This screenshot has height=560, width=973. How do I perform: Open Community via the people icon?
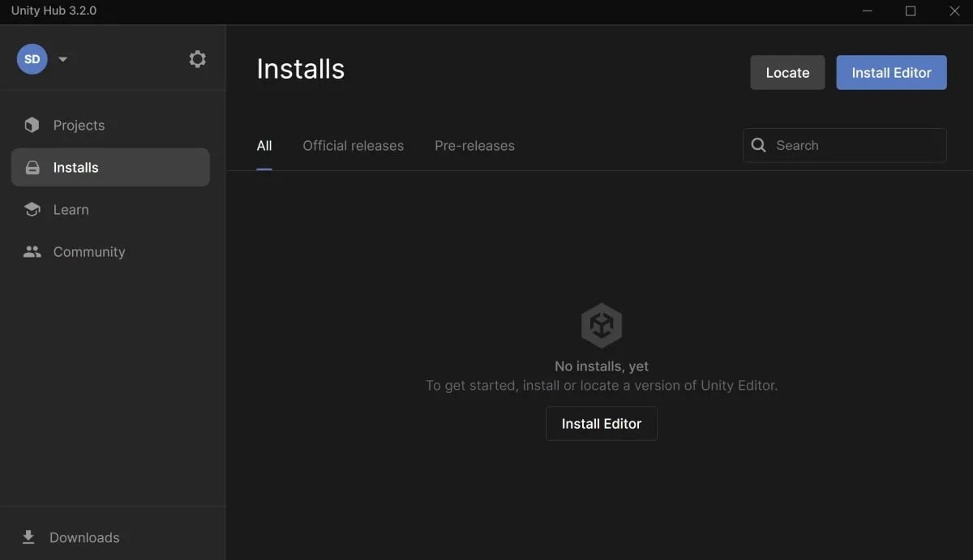pyautogui.click(x=32, y=251)
